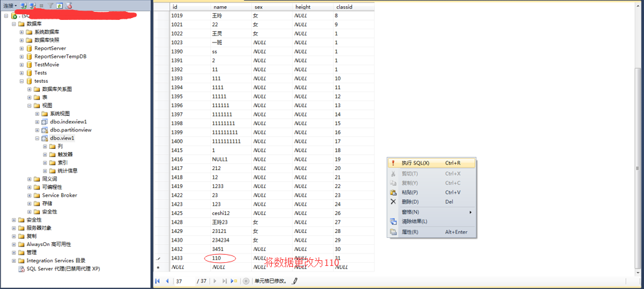644x289 pixels.
Task: Click the rightmost Object Explorer toolbar icon
Action: point(69,6)
